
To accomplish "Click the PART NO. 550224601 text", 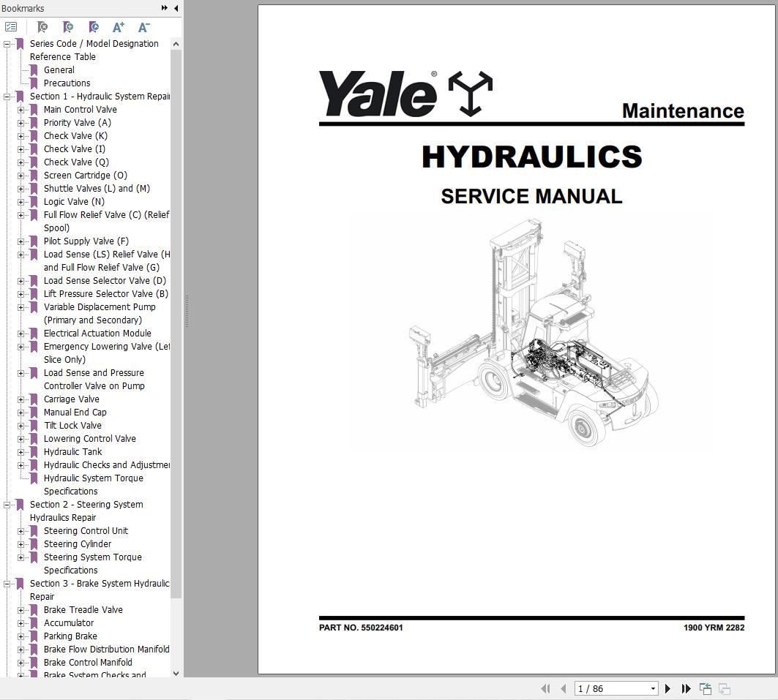I will tap(361, 628).
